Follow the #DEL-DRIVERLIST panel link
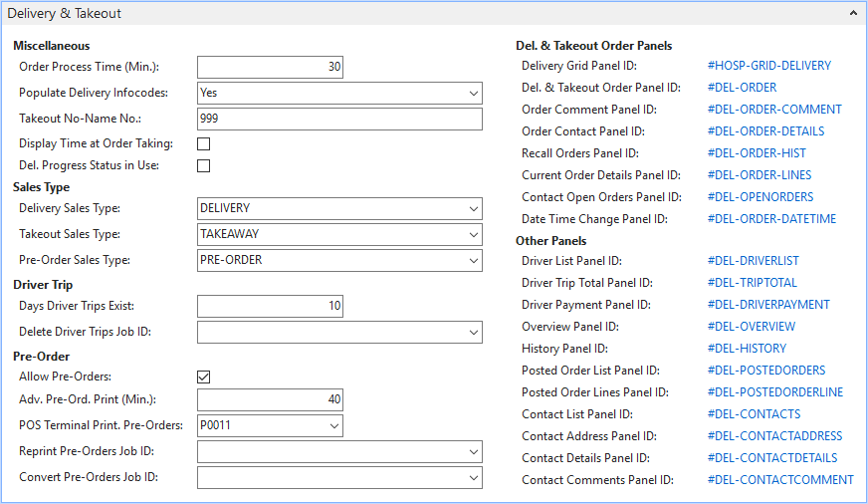This screenshot has height=504, width=868. pyautogui.click(x=753, y=261)
